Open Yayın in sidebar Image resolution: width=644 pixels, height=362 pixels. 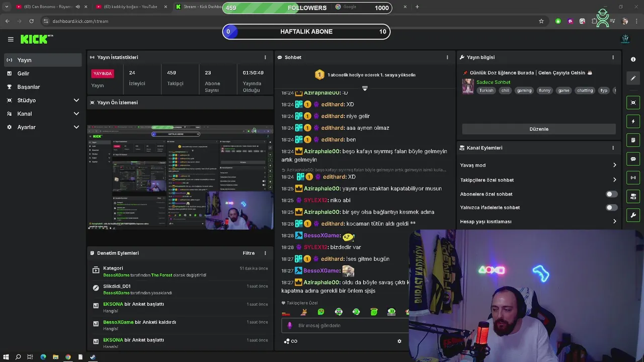coord(42,60)
